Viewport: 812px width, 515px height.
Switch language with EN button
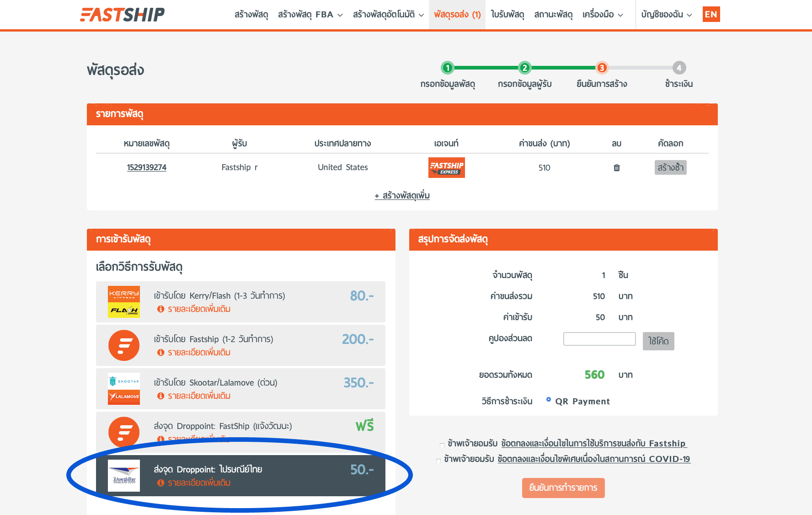711,14
